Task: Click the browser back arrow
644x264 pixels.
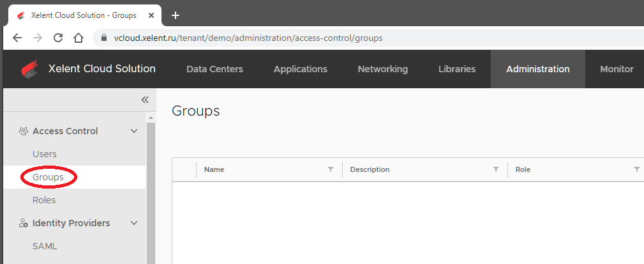Action: (17, 38)
